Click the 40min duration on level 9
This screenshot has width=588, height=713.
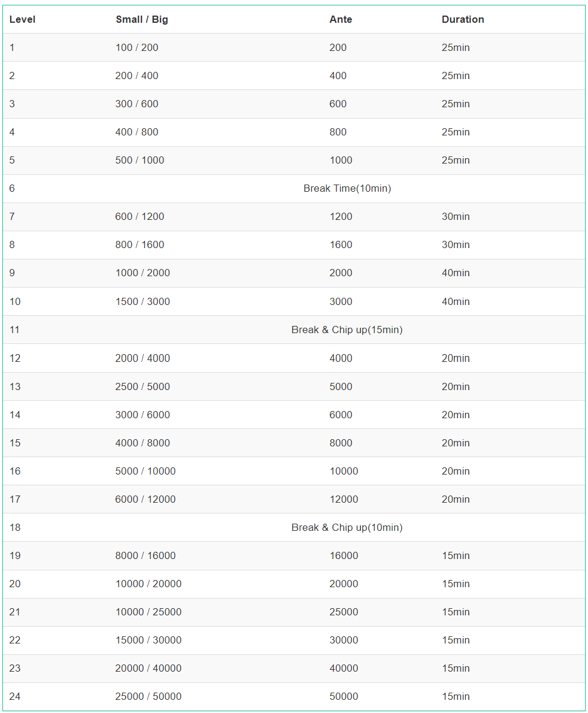pos(456,273)
